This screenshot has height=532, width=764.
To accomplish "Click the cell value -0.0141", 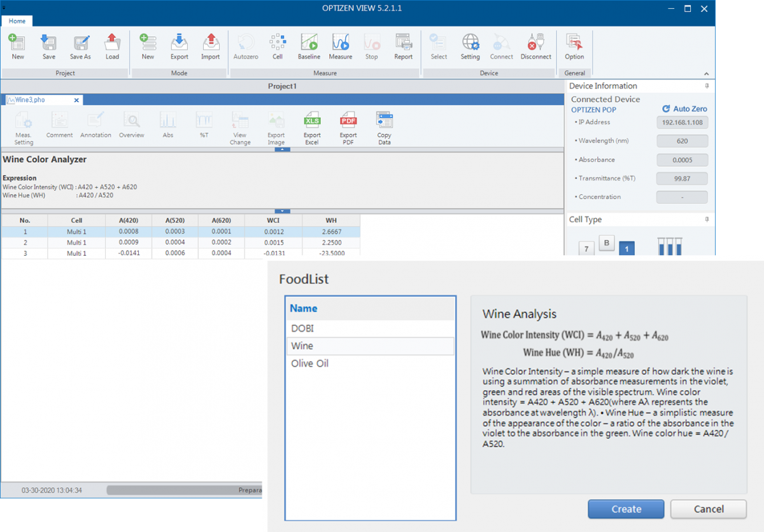I will [129, 253].
